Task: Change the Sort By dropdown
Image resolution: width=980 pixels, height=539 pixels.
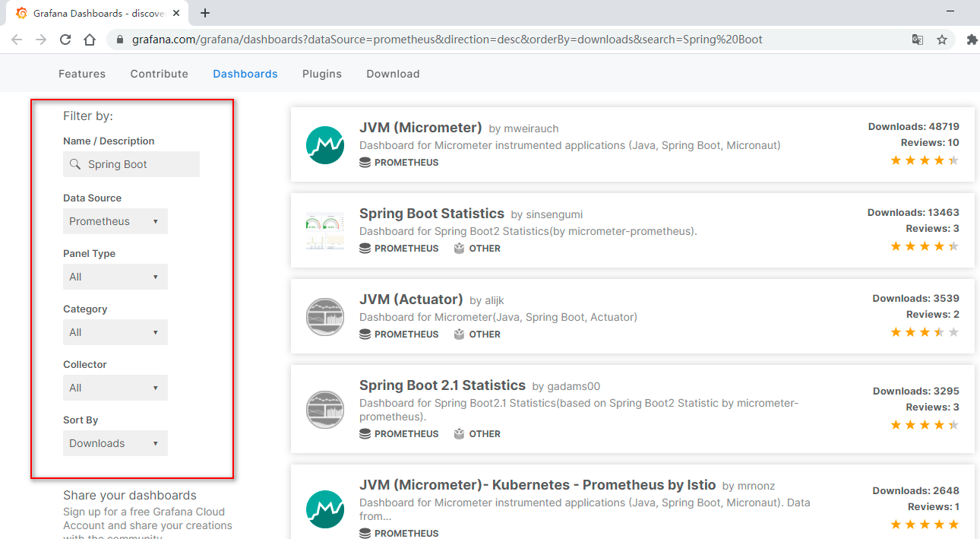Action: point(115,443)
